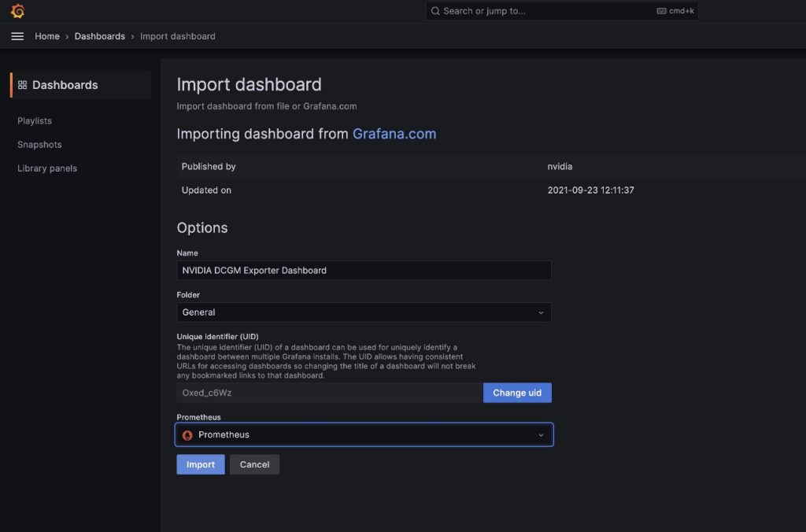The image size is (806, 532).
Task: Click the disabled UID field Oxed_c6Wz
Action: [330, 393]
